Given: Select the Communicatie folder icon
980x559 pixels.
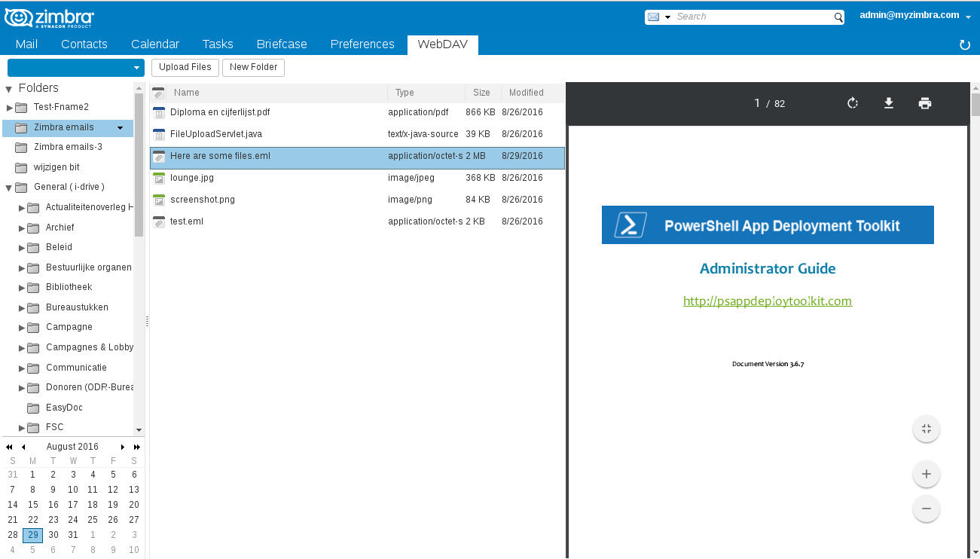Looking at the screenshot, I should point(33,368).
